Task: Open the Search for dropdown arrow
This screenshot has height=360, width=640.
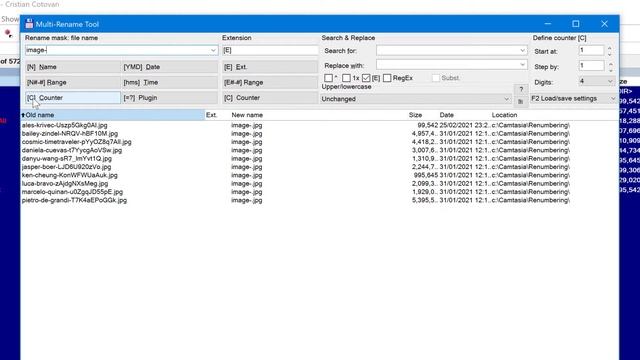Action: coord(522,51)
